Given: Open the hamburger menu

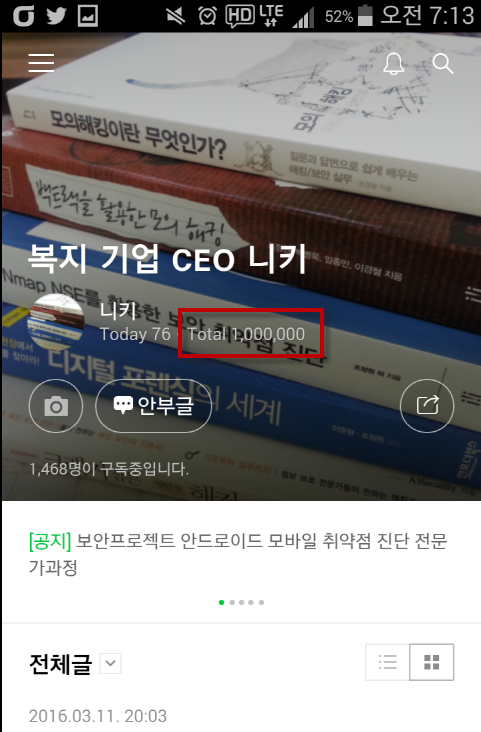Looking at the screenshot, I should 41,63.
